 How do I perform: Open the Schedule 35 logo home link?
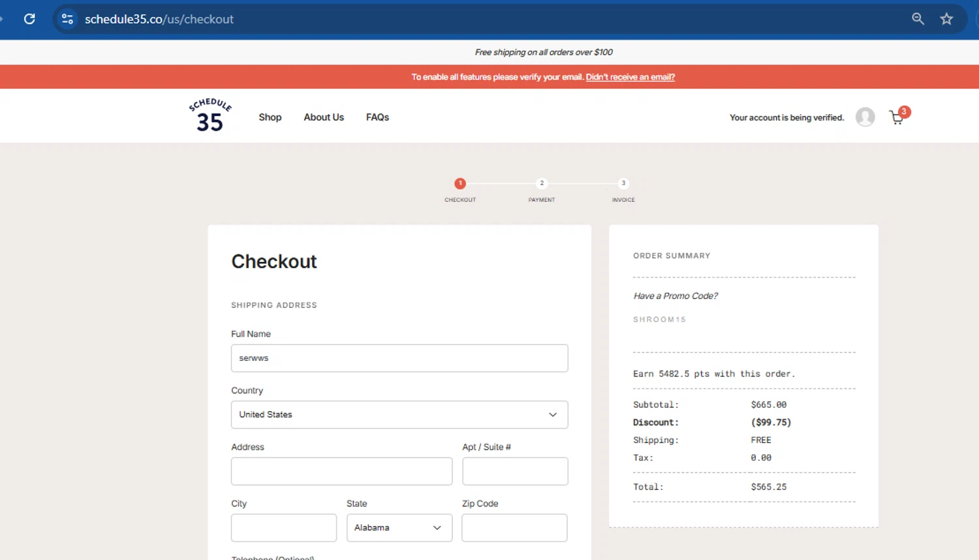210,116
